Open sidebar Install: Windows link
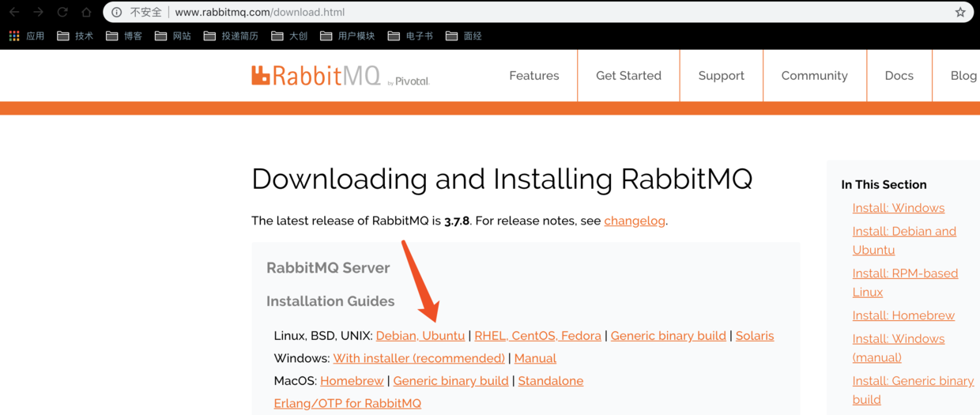The width and height of the screenshot is (980, 415). click(899, 208)
